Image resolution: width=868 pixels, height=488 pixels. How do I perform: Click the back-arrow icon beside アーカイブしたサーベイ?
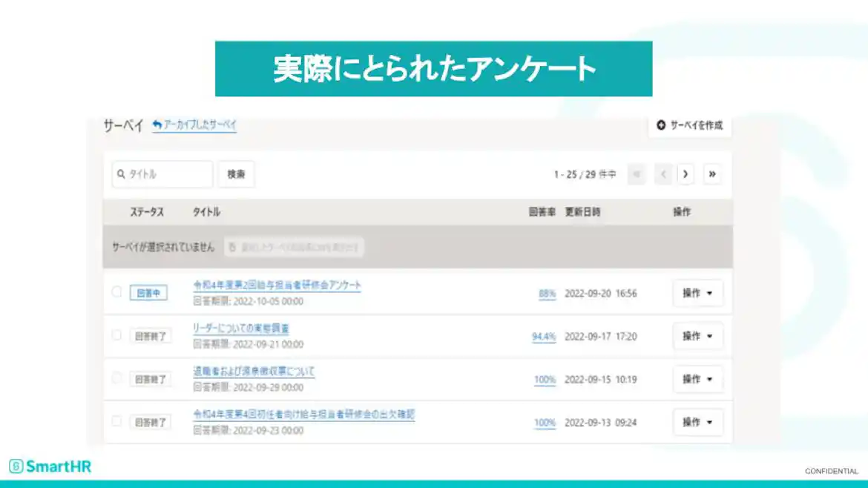coord(156,125)
